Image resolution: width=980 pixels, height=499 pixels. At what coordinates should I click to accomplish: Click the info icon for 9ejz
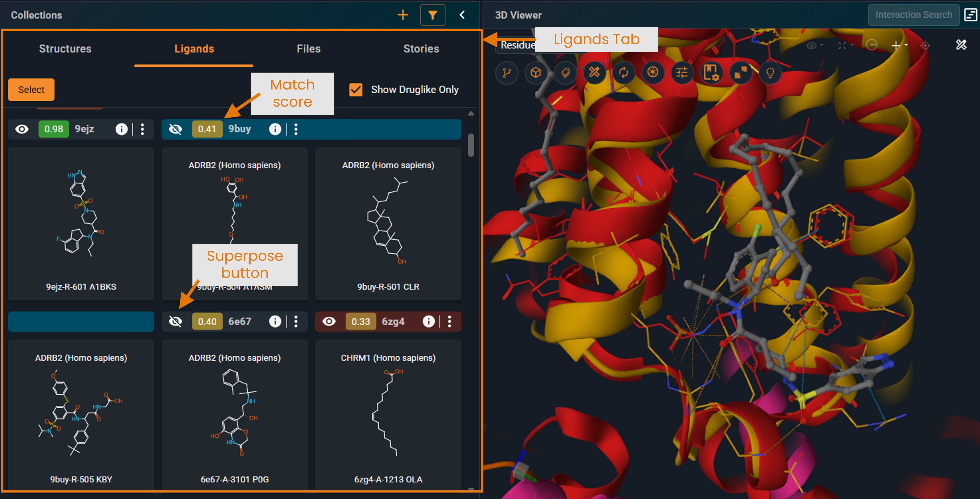(121, 129)
